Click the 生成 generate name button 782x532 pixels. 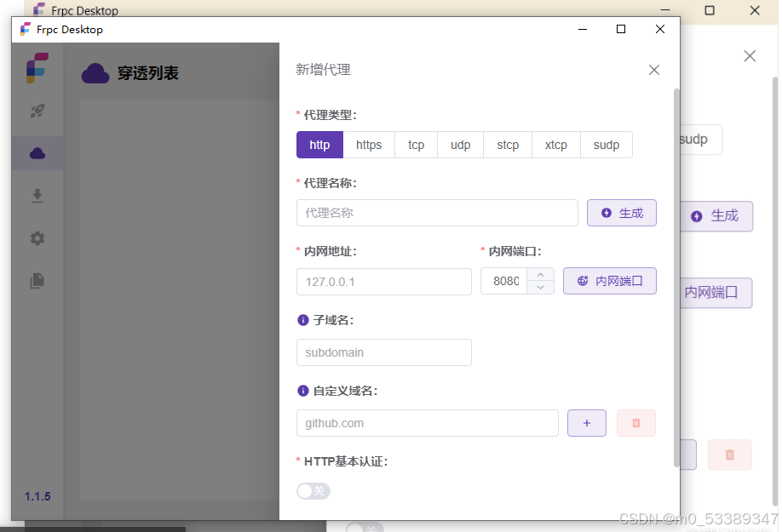click(621, 213)
